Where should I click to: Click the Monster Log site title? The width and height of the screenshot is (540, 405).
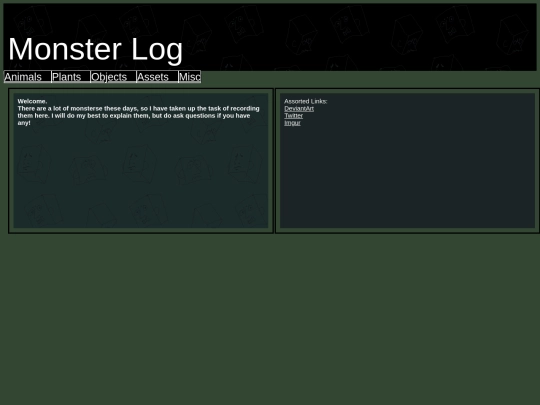tap(95, 50)
